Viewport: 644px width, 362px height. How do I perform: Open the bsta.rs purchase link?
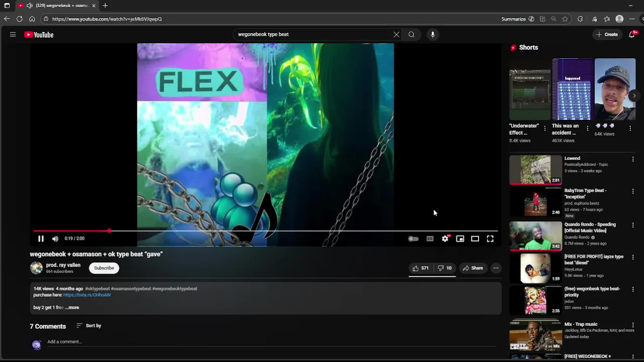(87, 295)
